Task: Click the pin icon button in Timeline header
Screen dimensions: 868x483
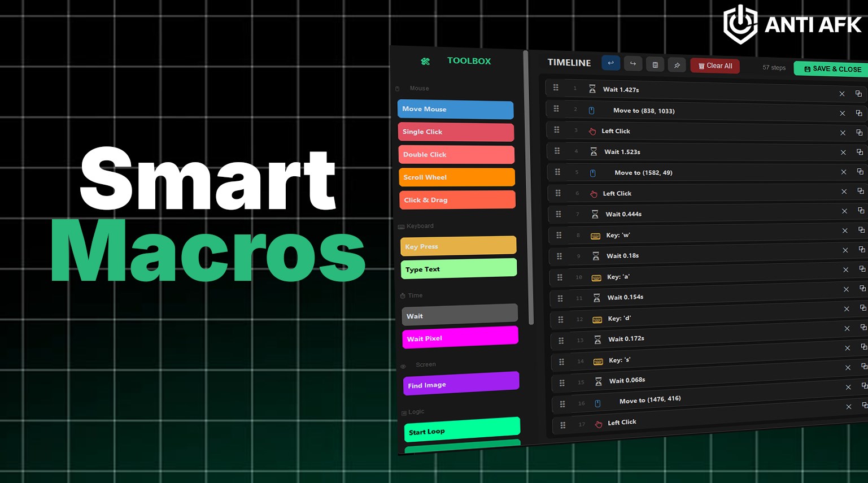Action: (x=677, y=66)
